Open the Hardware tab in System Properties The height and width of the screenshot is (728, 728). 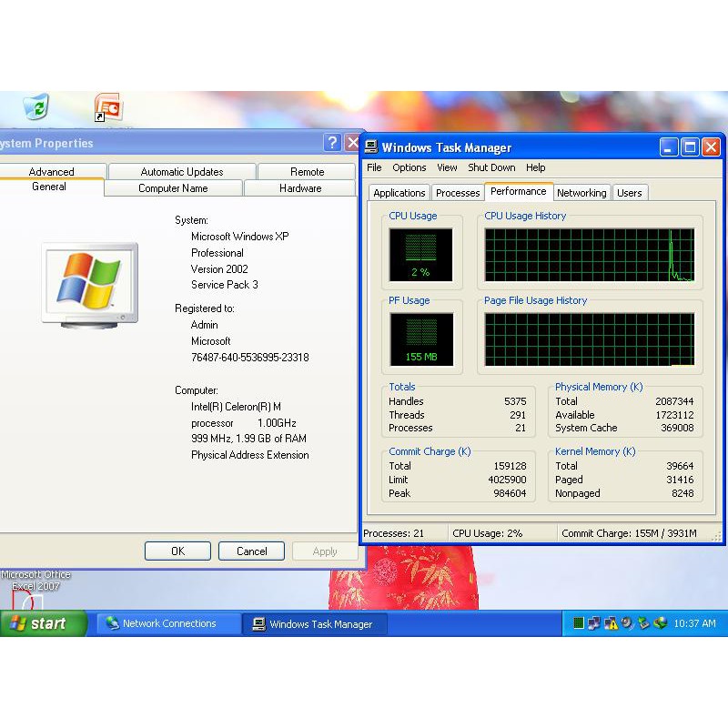tap(300, 188)
